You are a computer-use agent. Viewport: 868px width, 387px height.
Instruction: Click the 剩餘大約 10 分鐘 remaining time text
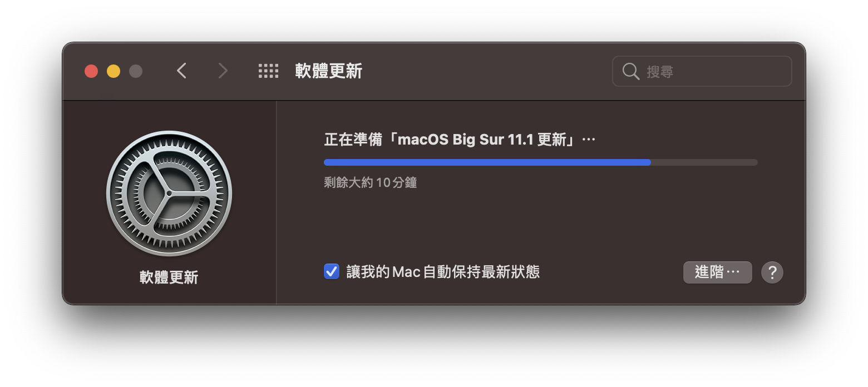[x=371, y=182]
